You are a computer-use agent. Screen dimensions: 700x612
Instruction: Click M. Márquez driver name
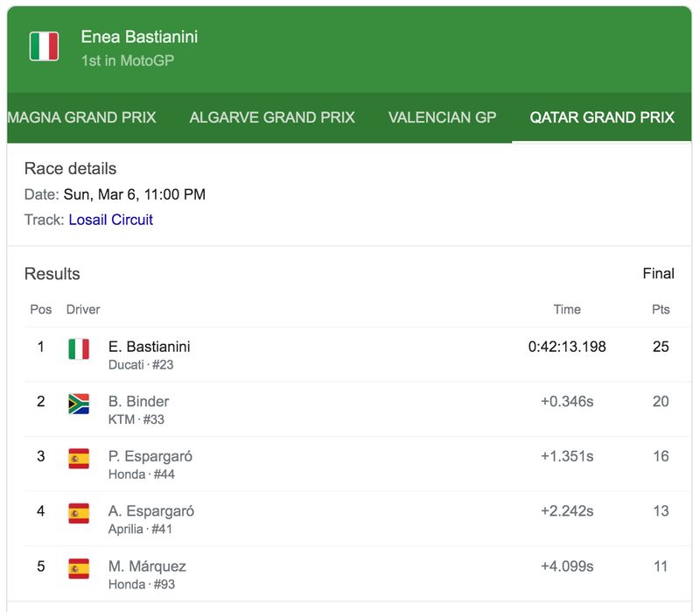click(x=147, y=566)
